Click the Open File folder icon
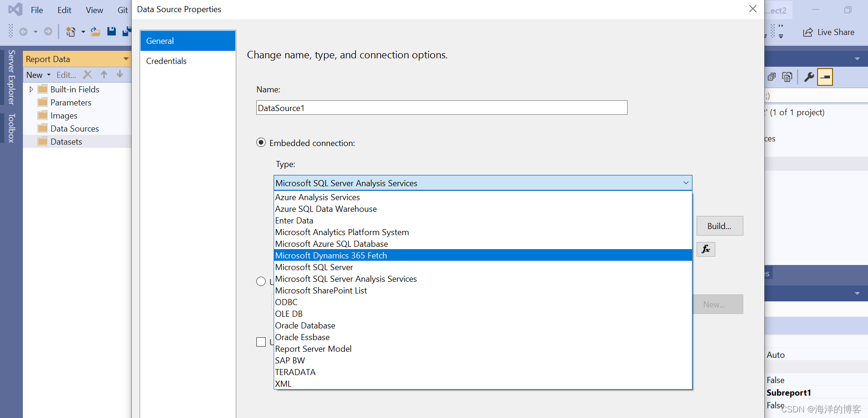Viewport: 868px width, 418px height. pyautogui.click(x=95, y=32)
